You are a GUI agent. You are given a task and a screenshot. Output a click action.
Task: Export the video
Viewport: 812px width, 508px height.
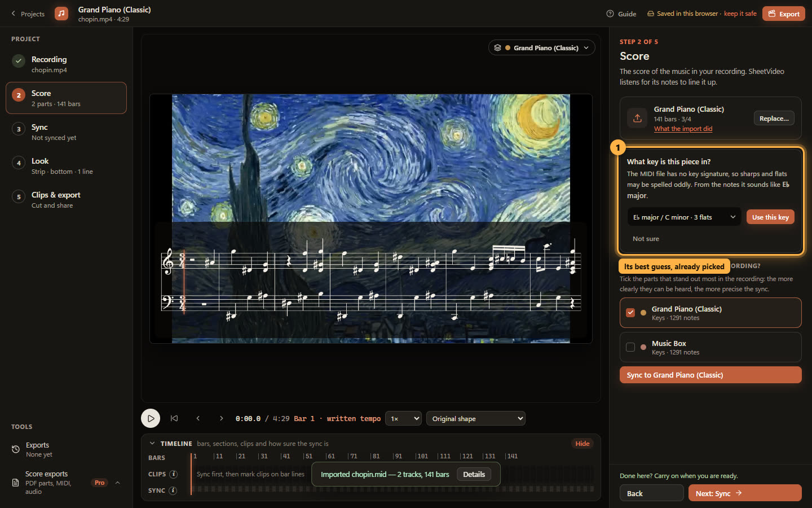coord(784,14)
